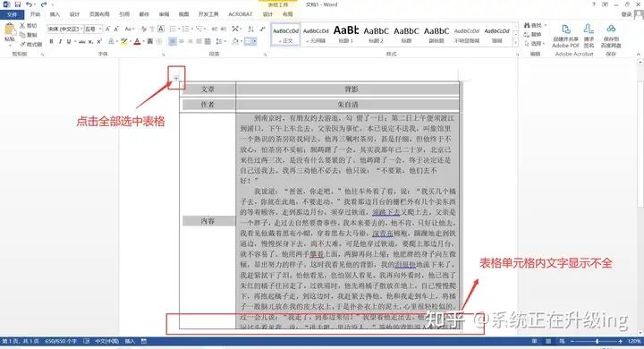Image resolution: width=644 pixels, height=349 pixels.
Task: Switch to the References (引用) tab
Action: [124, 14]
